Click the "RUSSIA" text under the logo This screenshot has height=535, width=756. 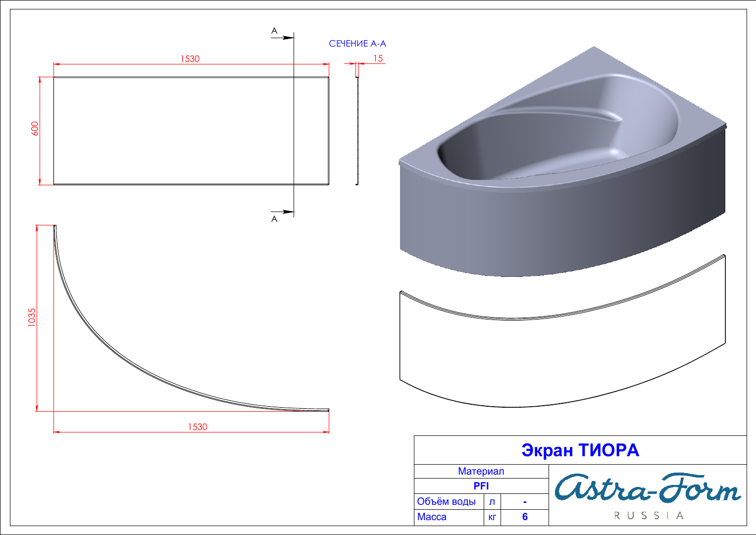[649, 516]
